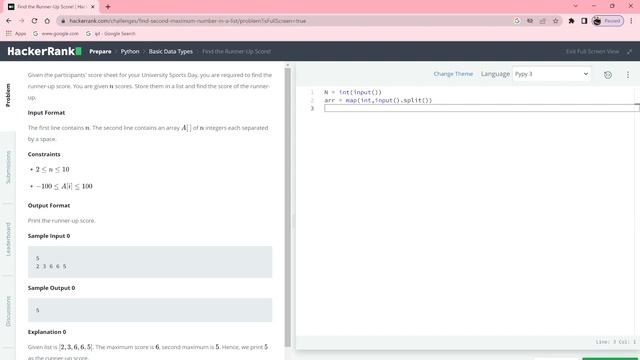Screen dimensions: 640x360
Task: Toggle the browser side panel icon
Action: (x=584, y=21)
